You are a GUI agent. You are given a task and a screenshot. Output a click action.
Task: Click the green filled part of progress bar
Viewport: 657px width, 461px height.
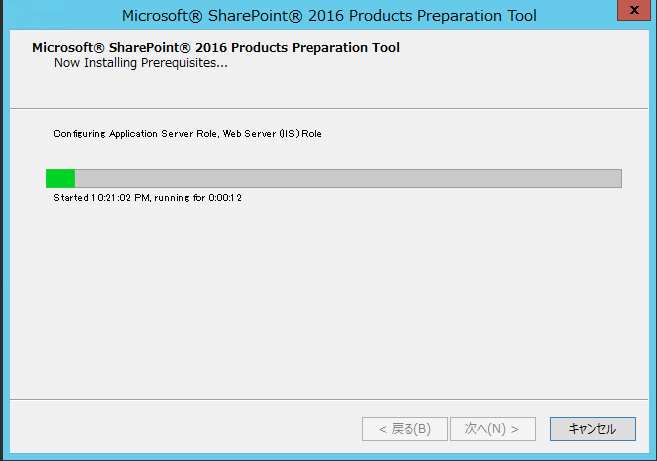(x=60, y=179)
